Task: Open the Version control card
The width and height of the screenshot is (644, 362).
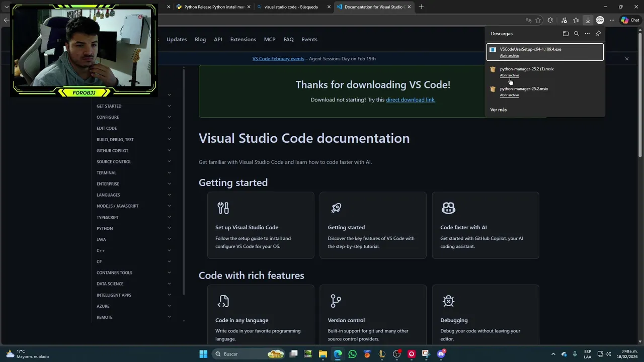Action: [373, 315]
